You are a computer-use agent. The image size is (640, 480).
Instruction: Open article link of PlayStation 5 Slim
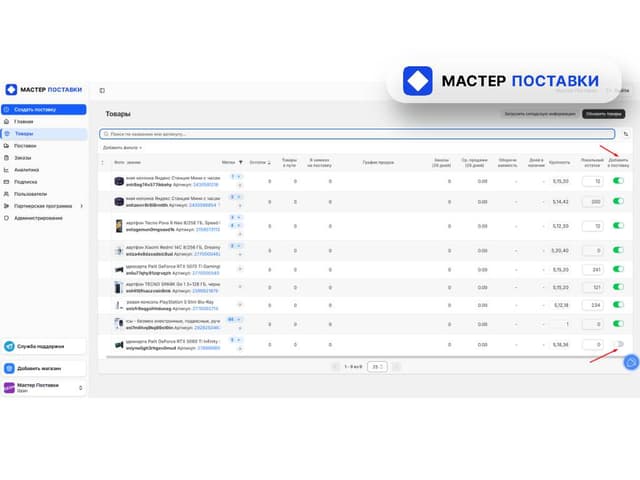point(205,309)
